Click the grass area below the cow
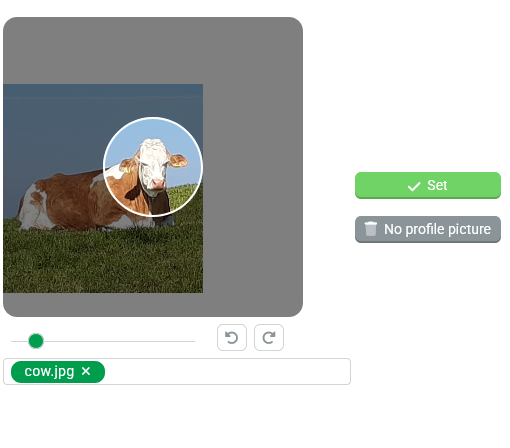510x448 pixels. coord(100,263)
